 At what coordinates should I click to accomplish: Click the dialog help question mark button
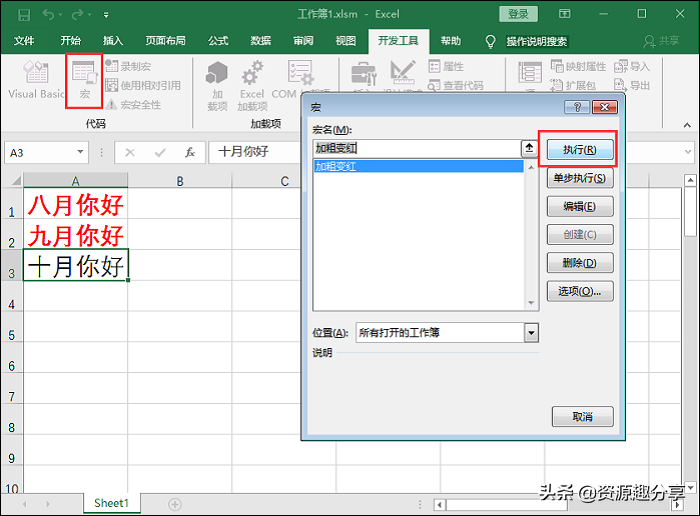tap(576, 106)
